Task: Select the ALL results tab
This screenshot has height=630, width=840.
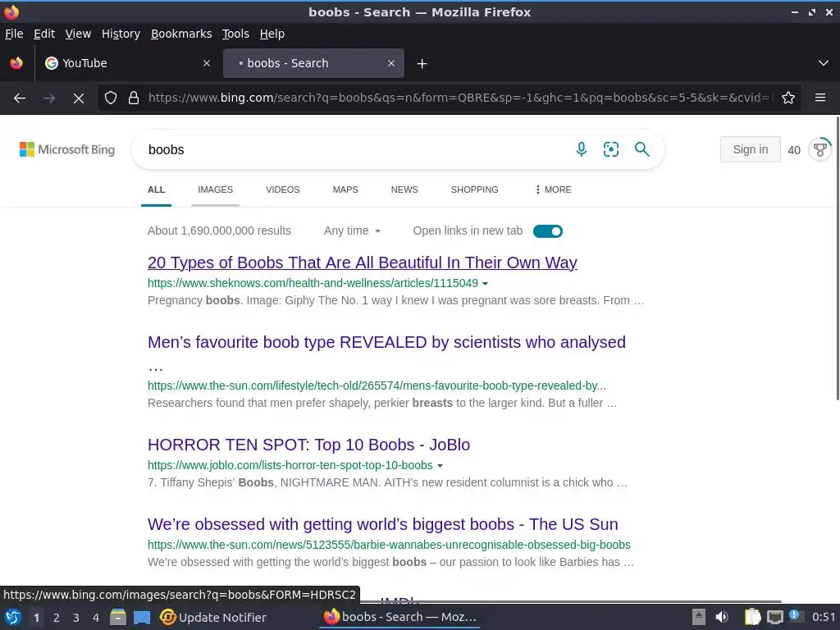Action: (157, 189)
